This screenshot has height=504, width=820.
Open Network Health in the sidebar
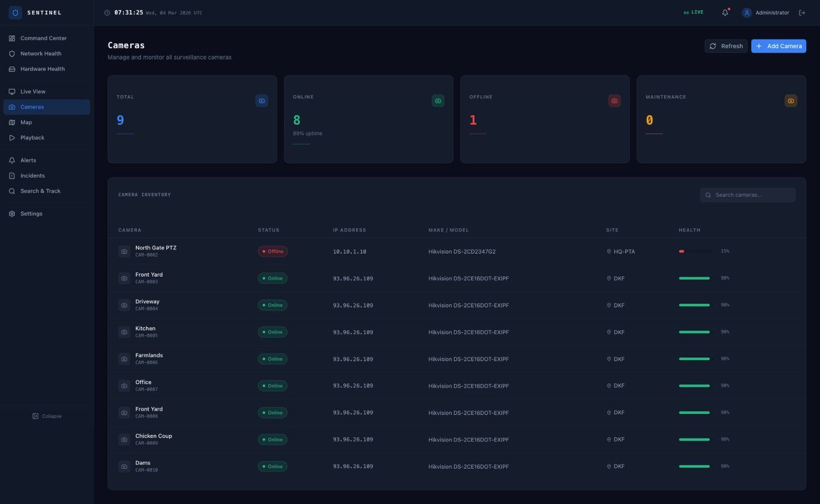pyautogui.click(x=40, y=53)
